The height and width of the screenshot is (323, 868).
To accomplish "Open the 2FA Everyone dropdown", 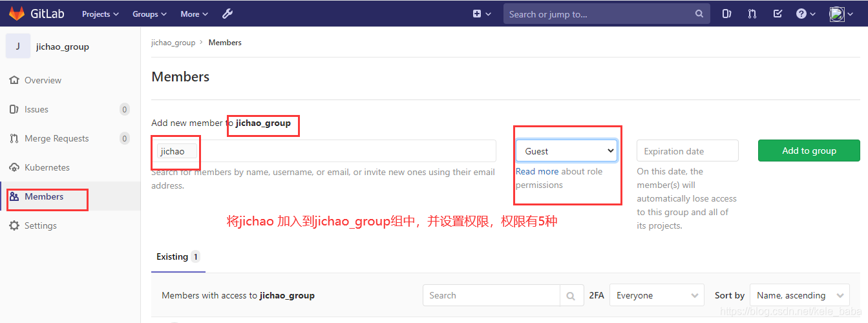I will pyautogui.click(x=657, y=295).
